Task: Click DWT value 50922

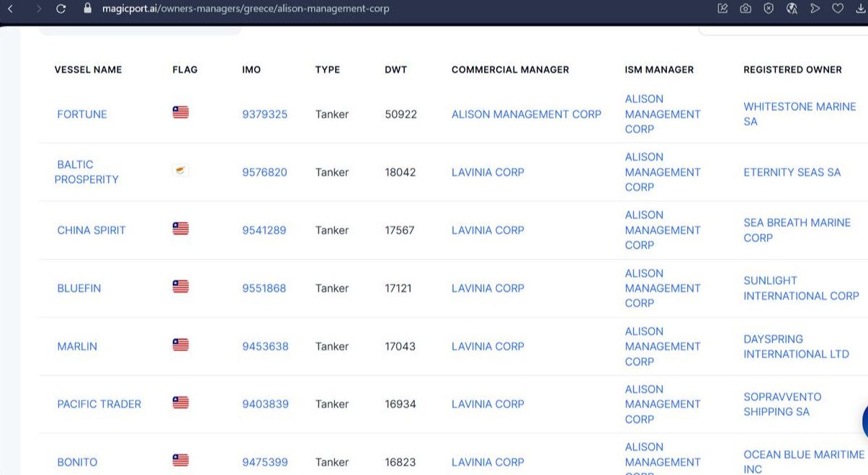Action: pyautogui.click(x=401, y=115)
